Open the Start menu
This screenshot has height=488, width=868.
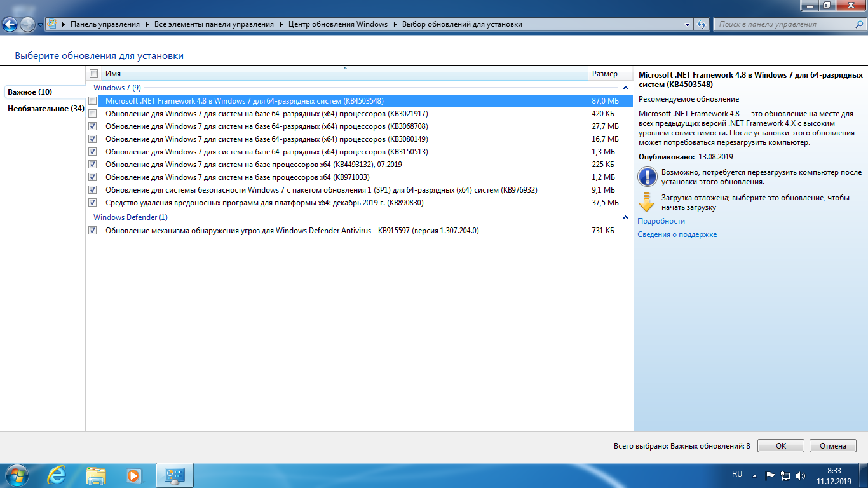click(x=17, y=475)
